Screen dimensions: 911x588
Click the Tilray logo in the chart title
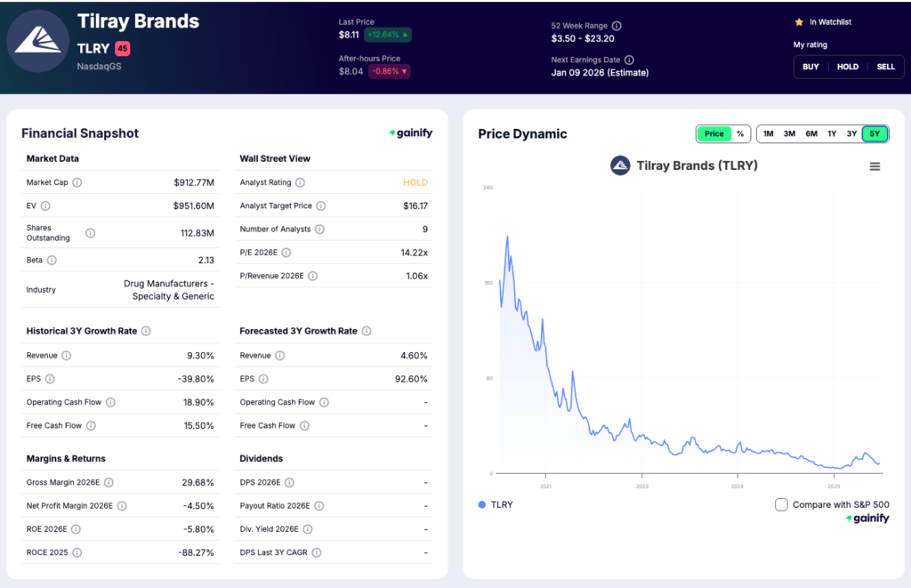click(620, 165)
